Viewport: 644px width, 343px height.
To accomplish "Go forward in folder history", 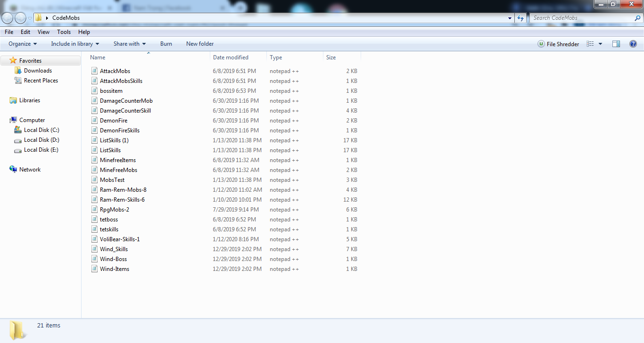I will [x=20, y=18].
